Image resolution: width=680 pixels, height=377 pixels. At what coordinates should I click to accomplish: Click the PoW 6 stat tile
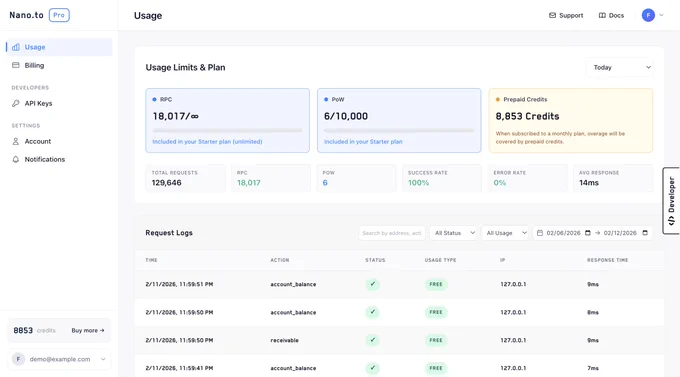[x=356, y=178]
